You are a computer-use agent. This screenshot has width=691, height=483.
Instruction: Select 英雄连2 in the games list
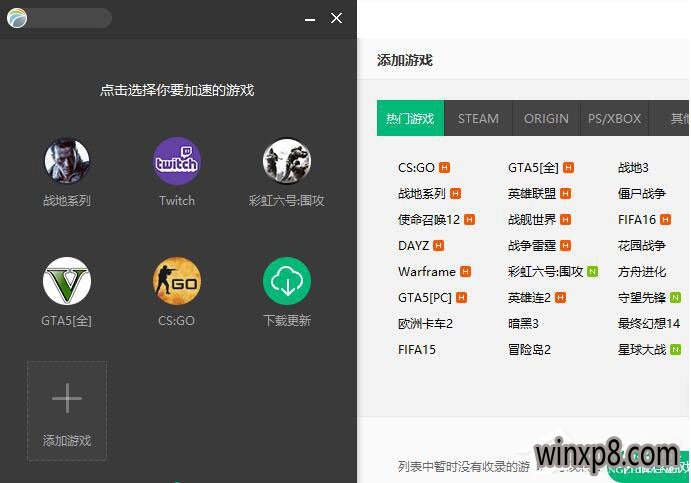coord(529,297)
